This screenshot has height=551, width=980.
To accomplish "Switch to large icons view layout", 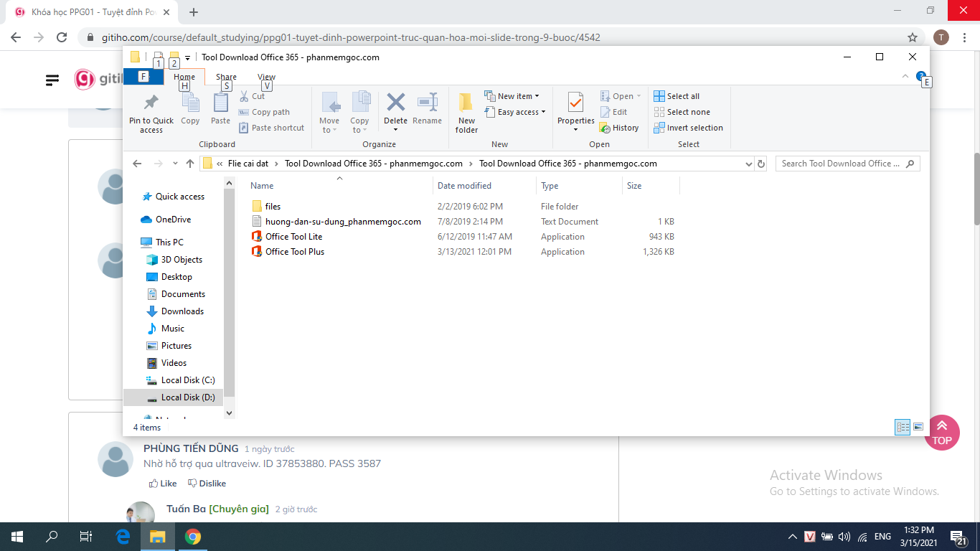I will [918, 427].
